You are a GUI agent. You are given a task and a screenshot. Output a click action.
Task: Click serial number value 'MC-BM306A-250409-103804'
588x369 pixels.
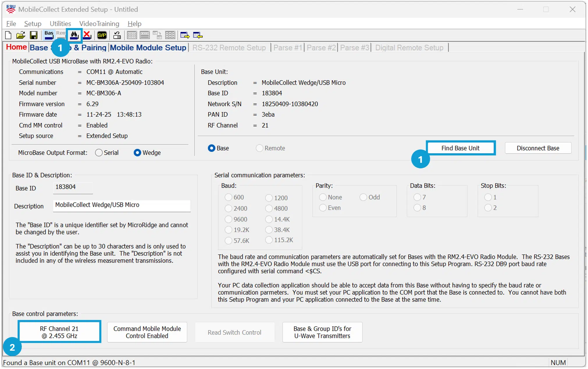click(x=125, y=83)
